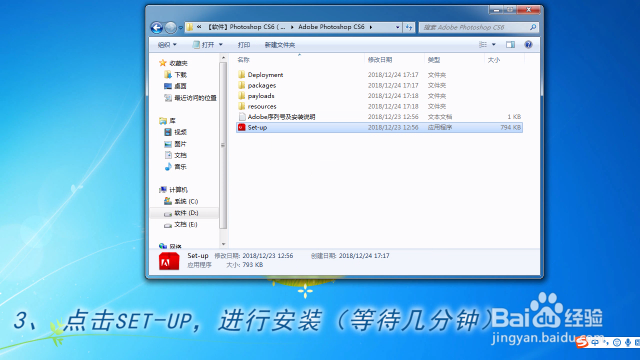The height and width of the screenshot is (360, 640).
Task: Click the microphone icon in input toolbar
Action: (628, 343)
